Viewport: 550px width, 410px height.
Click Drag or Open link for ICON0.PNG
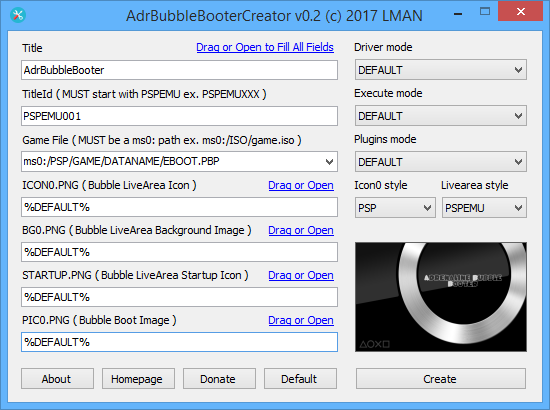coord(301,185)
